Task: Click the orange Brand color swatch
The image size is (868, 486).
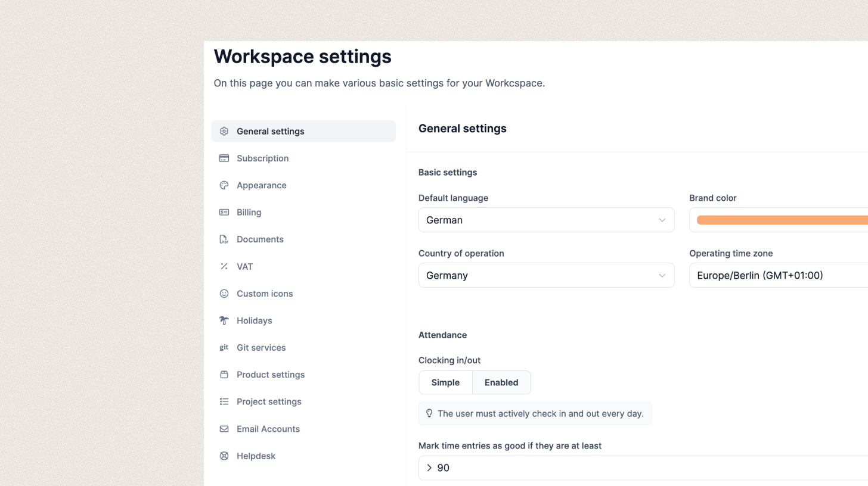Action: (x=782, y=220)
